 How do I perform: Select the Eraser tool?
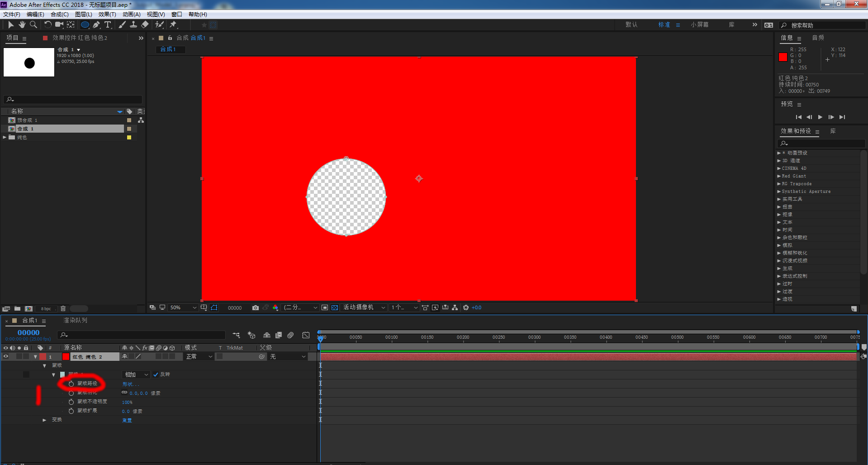click(x=145, y=25)
